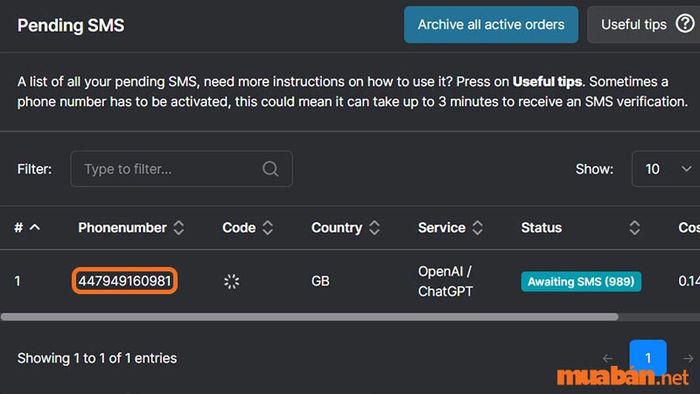The width and height of the screenshot is (700, 394).
Task: Click the loading spinner in Code cell
Action: (231, 281)
